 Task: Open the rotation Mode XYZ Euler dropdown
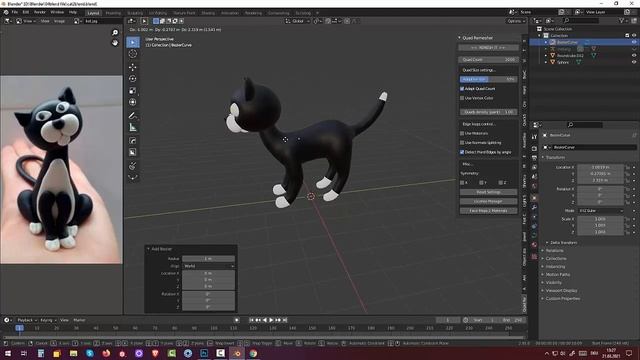pyautogui.click(x=601, y=211)
